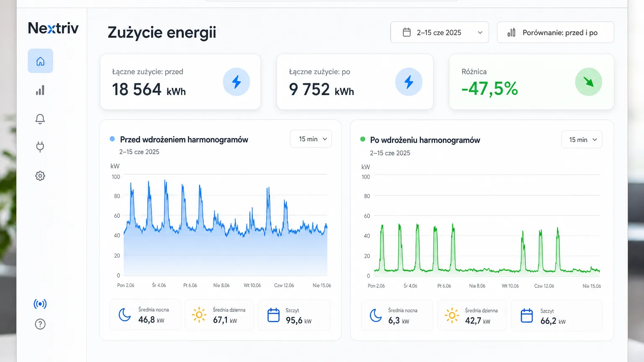Click 'Pon 2.06' label on 'Przed' chart
The width and height of the screenshot is (644, 362).
click(x=126, y=285)
